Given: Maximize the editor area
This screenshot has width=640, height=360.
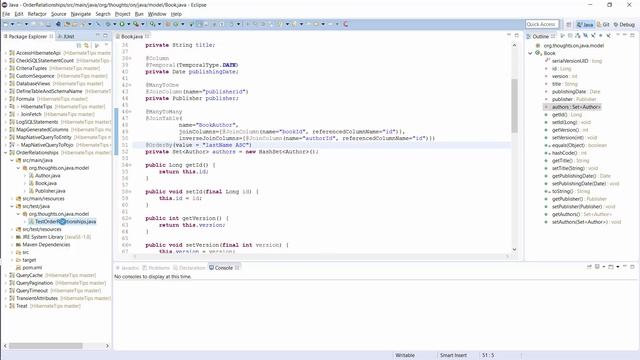Looking at the screenshot, I should point(516,36).
